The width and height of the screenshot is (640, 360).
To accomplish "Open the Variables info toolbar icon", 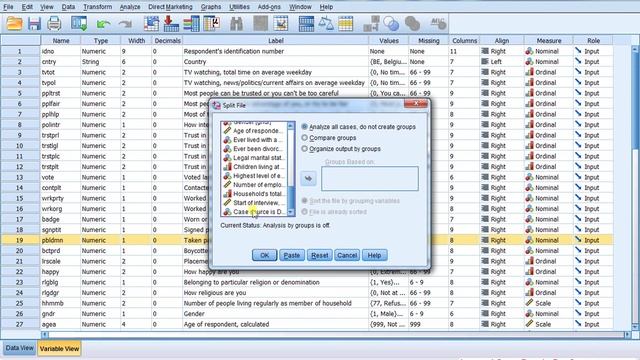I will point(191,24).
